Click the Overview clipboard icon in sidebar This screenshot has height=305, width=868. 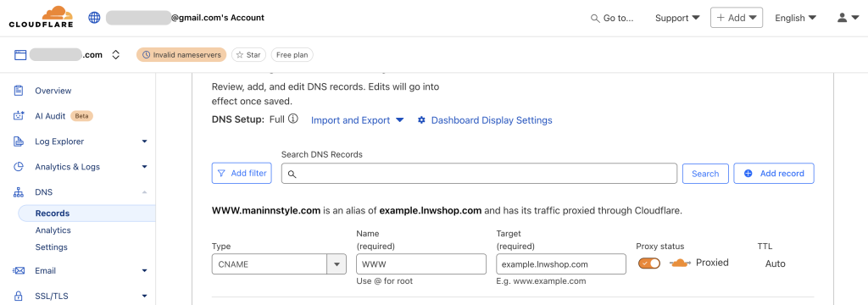click(x=19, y=91)
